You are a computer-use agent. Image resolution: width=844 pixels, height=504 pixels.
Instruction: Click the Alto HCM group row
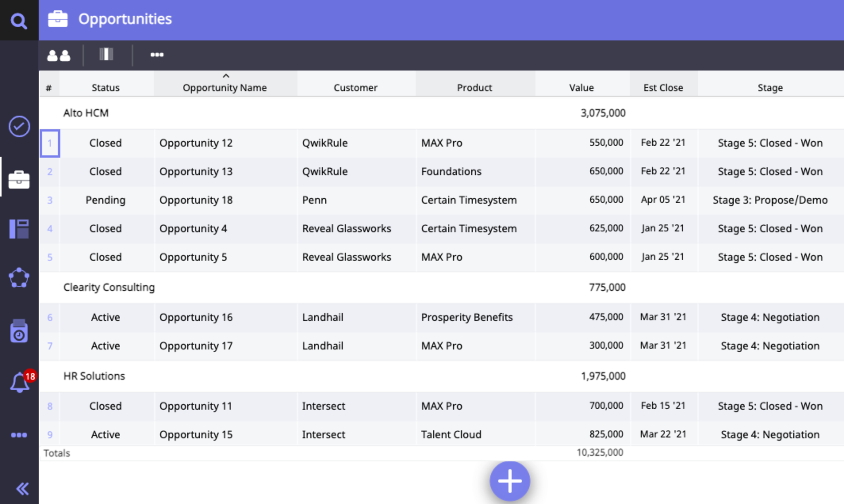click(x=86, y=113)
